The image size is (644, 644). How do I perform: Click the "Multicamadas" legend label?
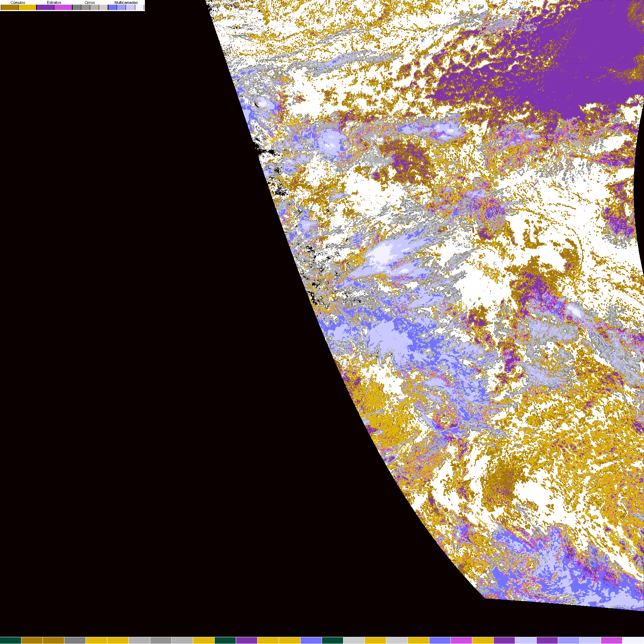click(126, 3)
